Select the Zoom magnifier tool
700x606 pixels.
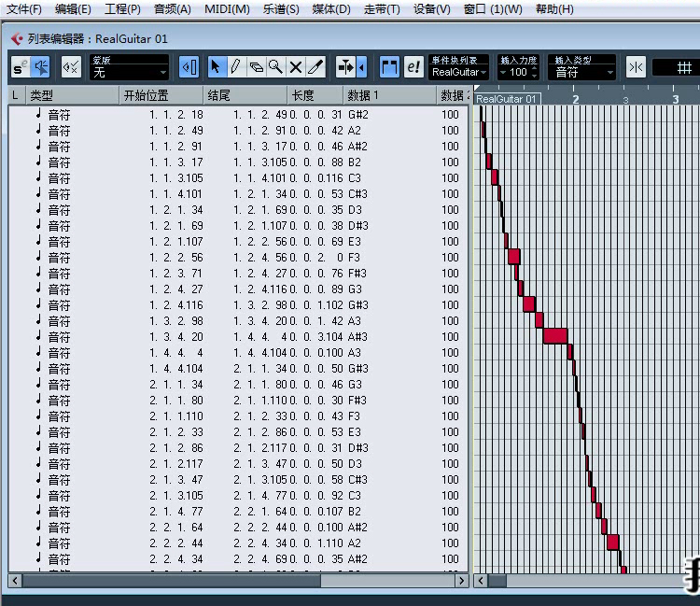click(x=275, y=67)
